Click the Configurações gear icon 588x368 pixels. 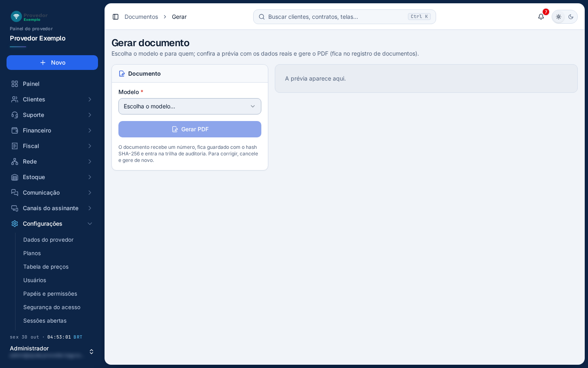[x=15, y=224]
